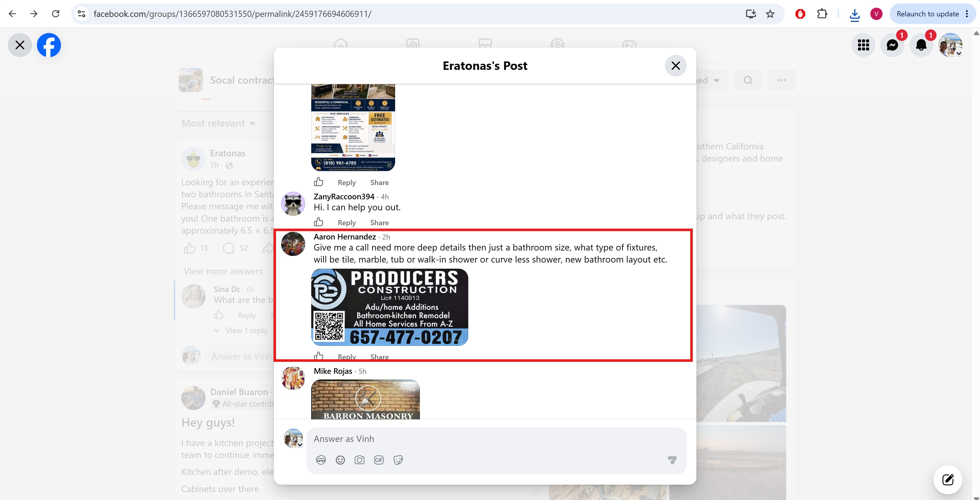980x500 pixels.
Task: Click ZanyRaccoon394's raccoon avatar
Action: 293,204
